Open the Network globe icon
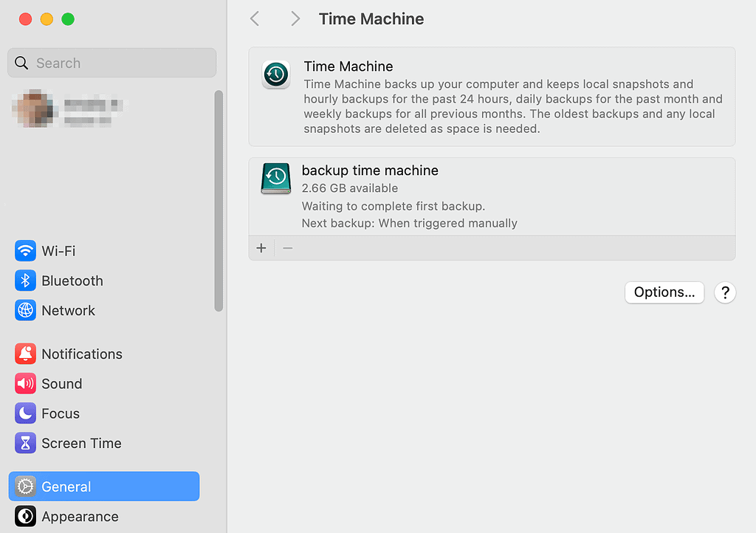Image resolution: width=756 pixels, height=533 pixels. 25,310
